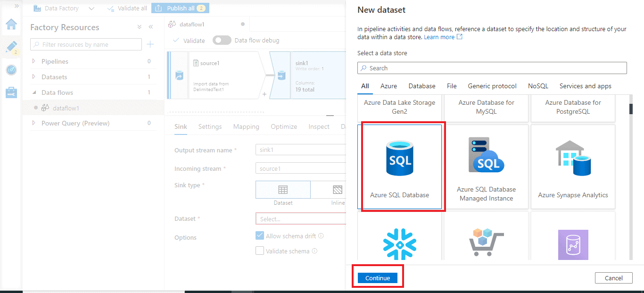Click Validate in dataflow toolbar
Viewport: 644px width, 293px height.
point(189,40)
